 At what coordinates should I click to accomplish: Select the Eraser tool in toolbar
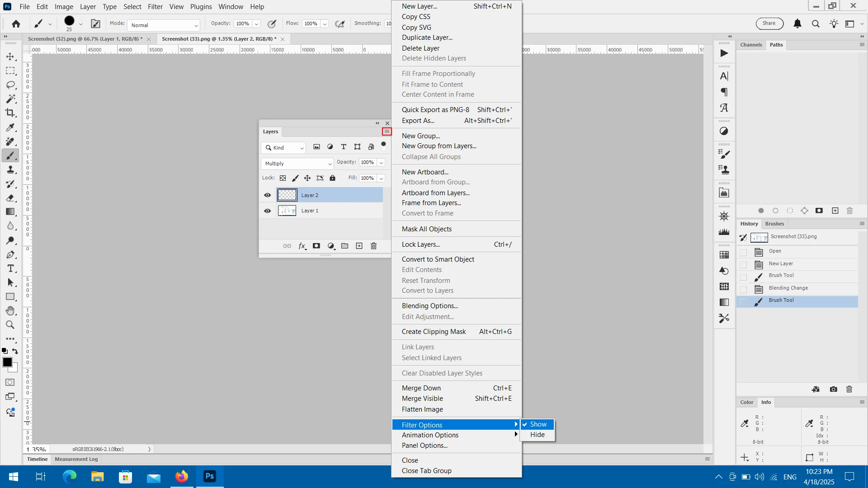(10, 198)
